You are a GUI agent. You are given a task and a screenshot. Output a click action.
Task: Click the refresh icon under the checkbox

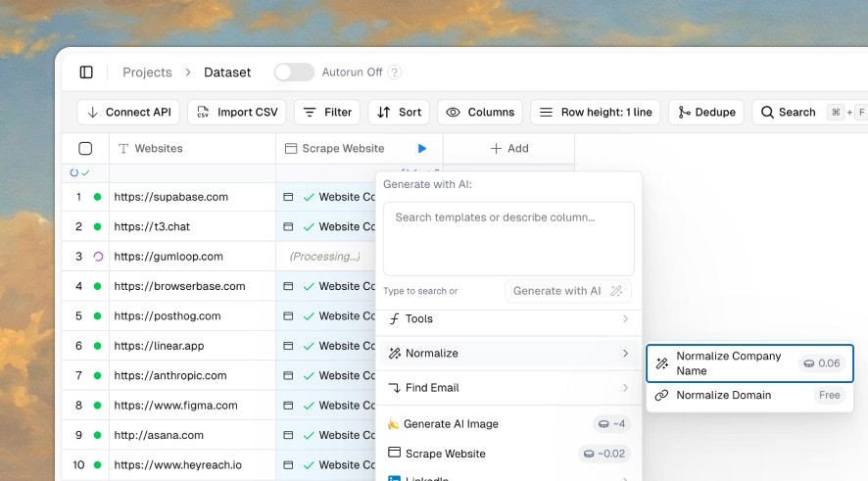click(73, 172)
